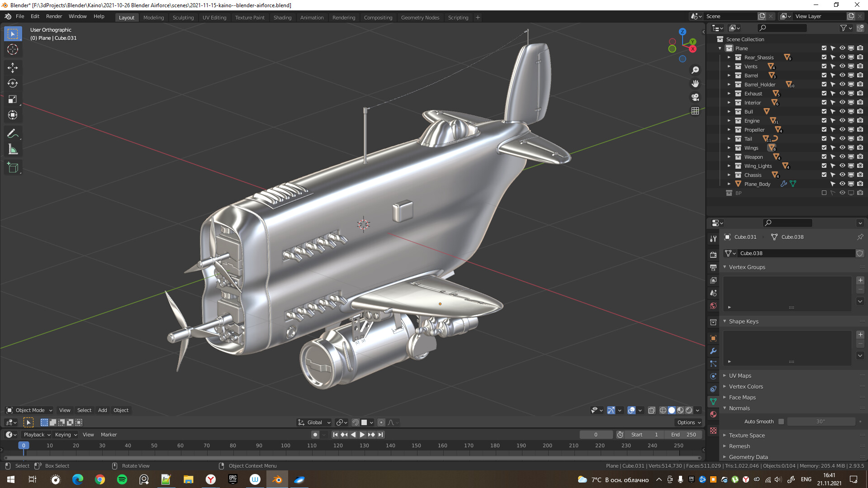
Task: Hide the Engine collection in viewport
Action: click(842, 121)
